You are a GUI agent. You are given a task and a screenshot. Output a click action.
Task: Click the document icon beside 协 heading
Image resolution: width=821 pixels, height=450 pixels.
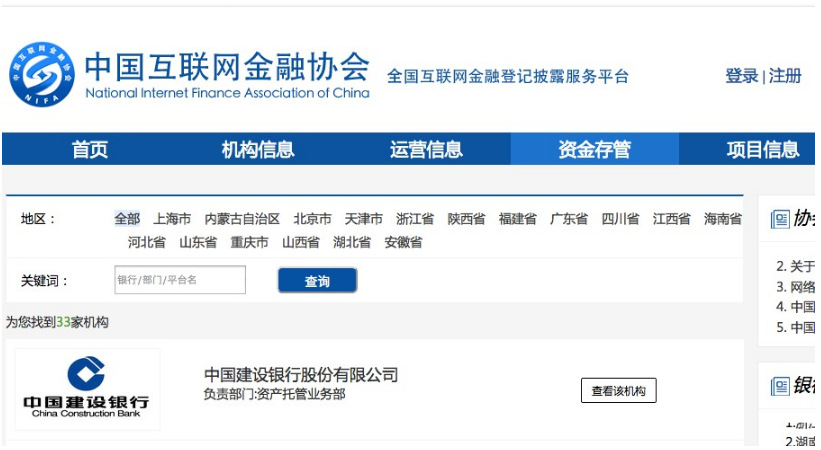[780, 219]
